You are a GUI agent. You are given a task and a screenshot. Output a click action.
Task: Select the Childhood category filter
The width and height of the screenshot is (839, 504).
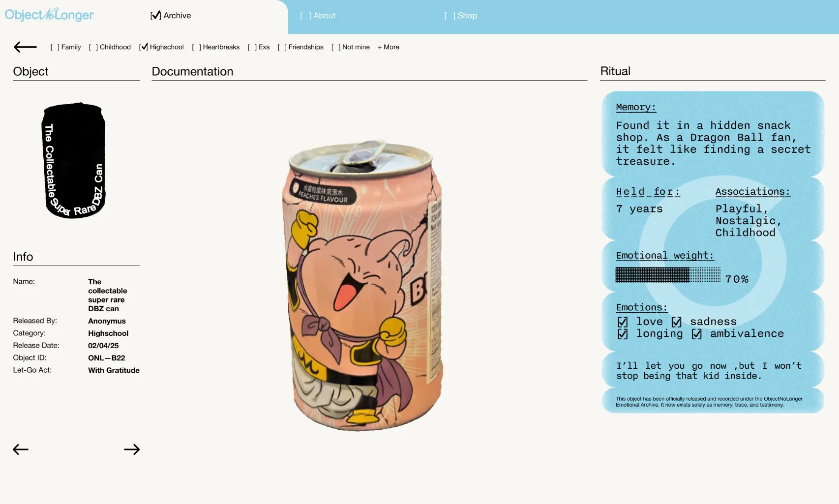[x=110, y=47]
